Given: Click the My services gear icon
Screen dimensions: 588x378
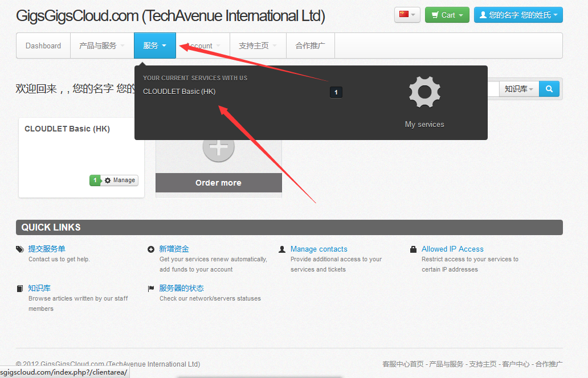Looking at the screenshot, I should 424,92.
